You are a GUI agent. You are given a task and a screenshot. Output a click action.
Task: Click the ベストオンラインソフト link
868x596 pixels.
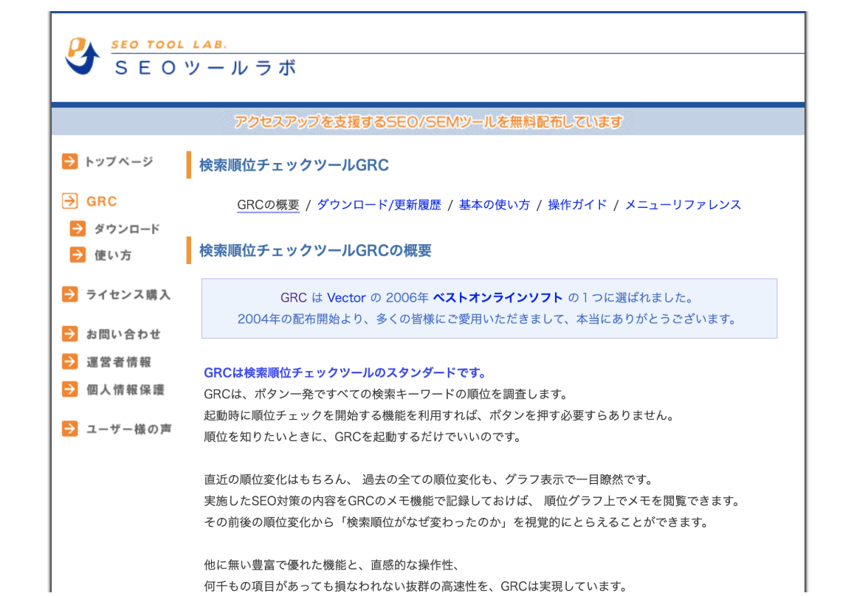pos(497,298)
